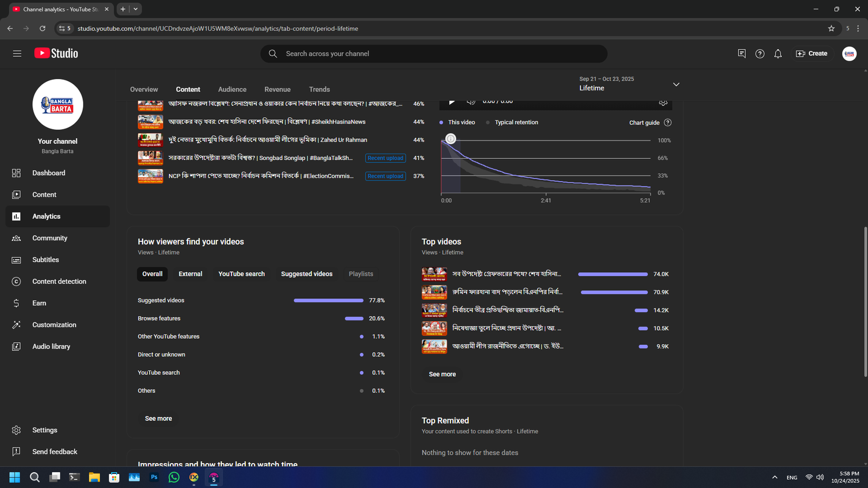Open the browser tab list dropdown

136,9
